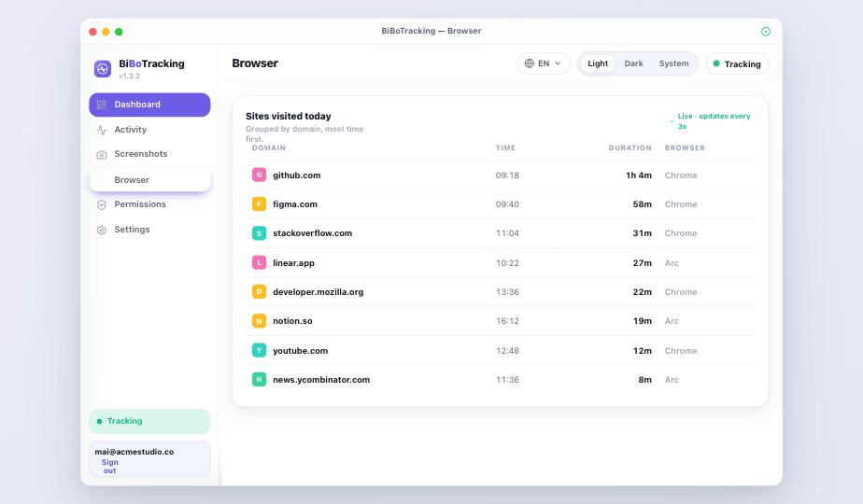Click the BROWSER column header
Image resolution: width=863 pixels, height=504 pixels.
(685, 148)
